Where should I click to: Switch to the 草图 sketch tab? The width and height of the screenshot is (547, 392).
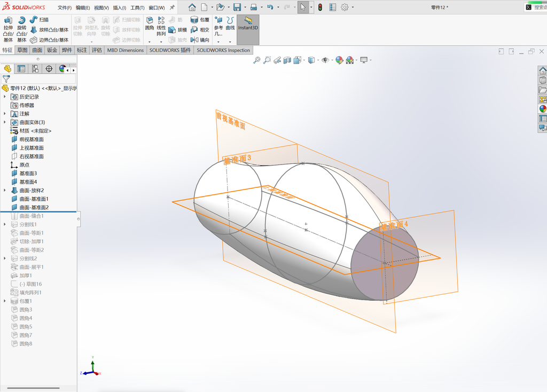(22, 50)
